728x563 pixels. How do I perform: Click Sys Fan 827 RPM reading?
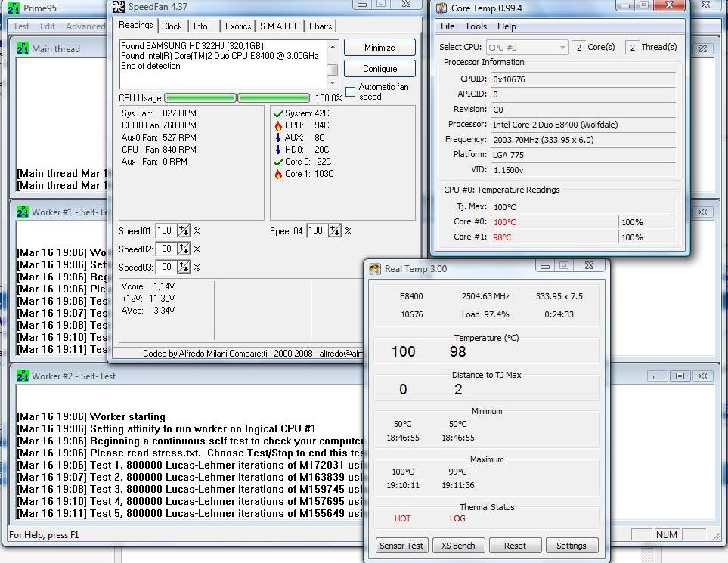159,113
